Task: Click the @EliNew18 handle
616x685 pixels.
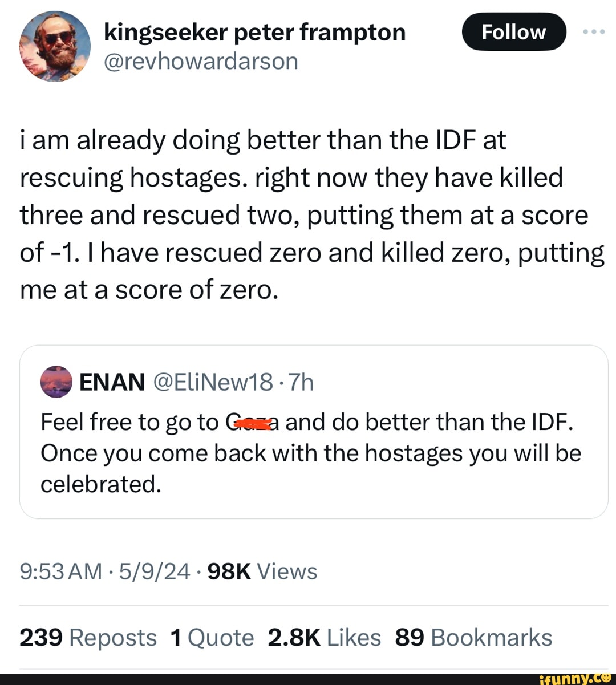Action: [x=213, y=382]
